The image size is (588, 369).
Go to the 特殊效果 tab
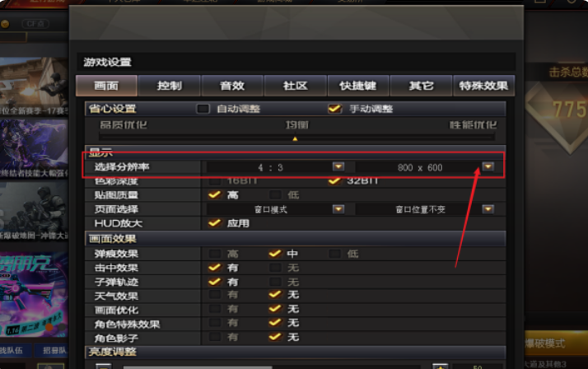point(483,86)
